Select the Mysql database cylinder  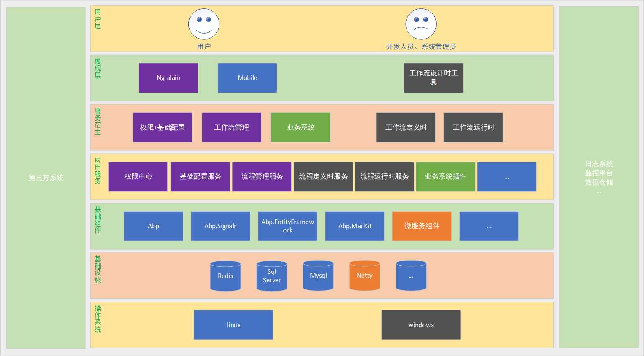[318, 276]
